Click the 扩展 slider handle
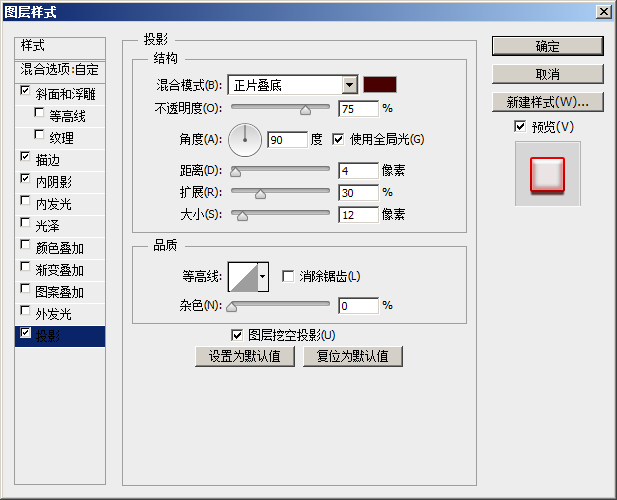This screenshot has width=617, height=500. [260, 194]
